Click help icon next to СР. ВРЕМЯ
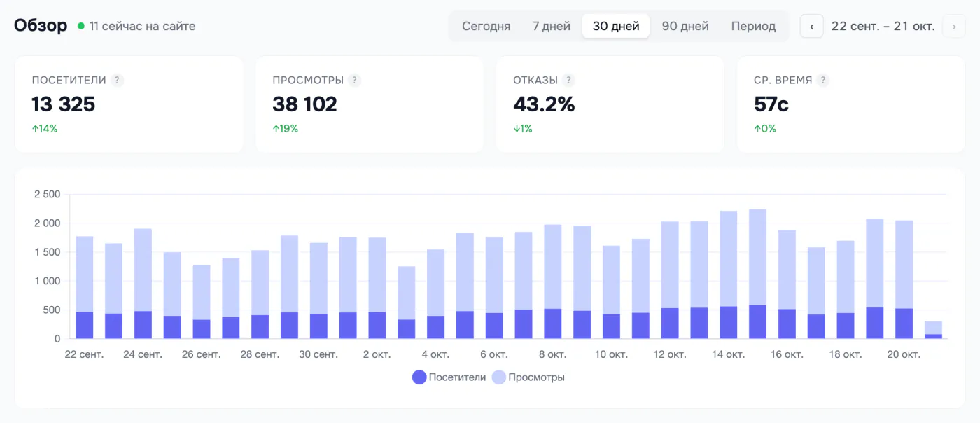The height and width of the screenshot is (423, 980). tap(823, 80)
